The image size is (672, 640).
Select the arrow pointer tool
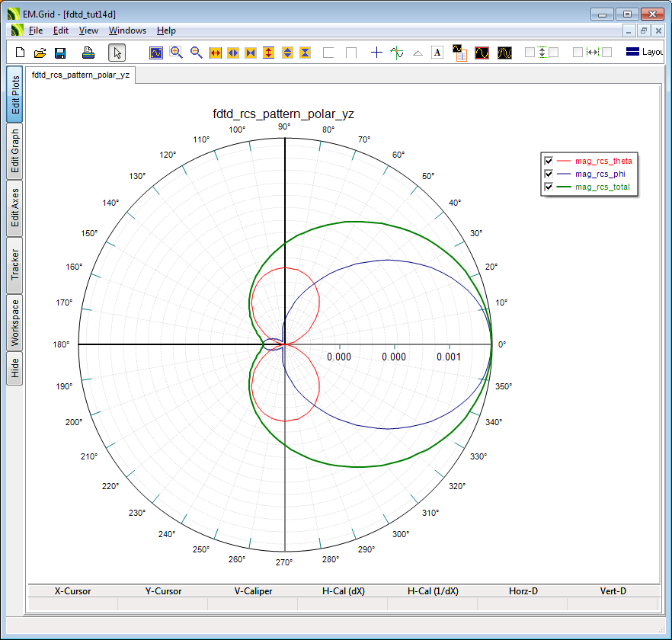pyautogui.click(x=117, y=53)
